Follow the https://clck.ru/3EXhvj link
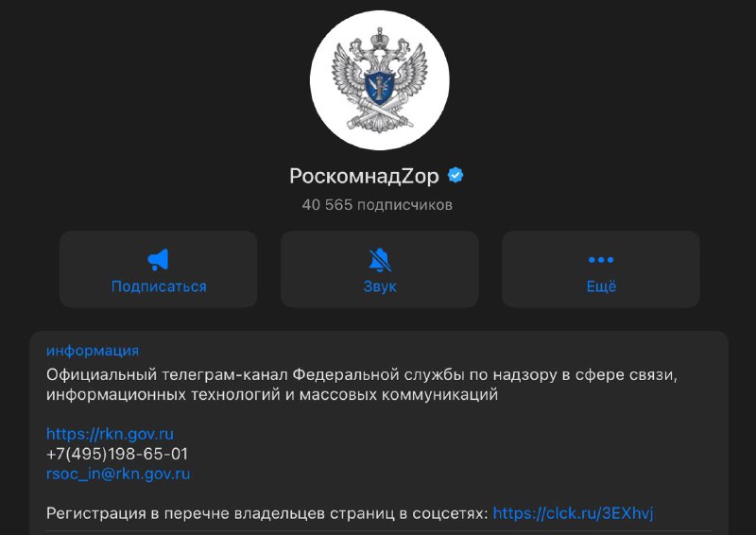The image size is (756, 535). point(573,513)
